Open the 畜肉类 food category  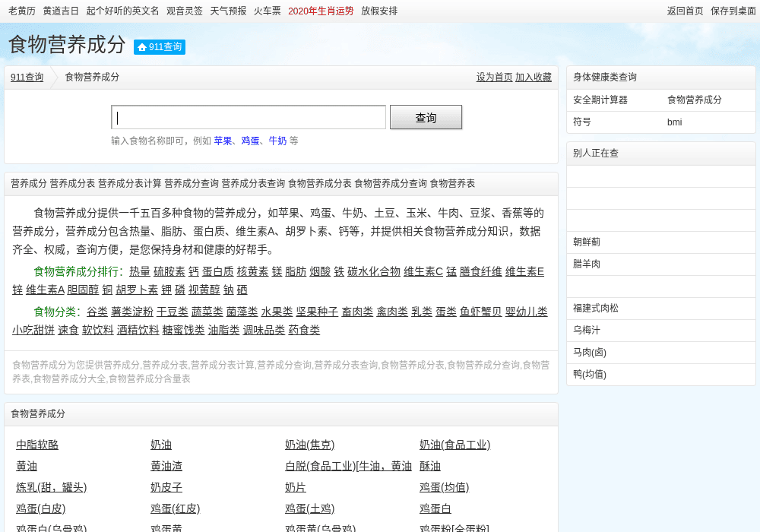click(357, 312)
